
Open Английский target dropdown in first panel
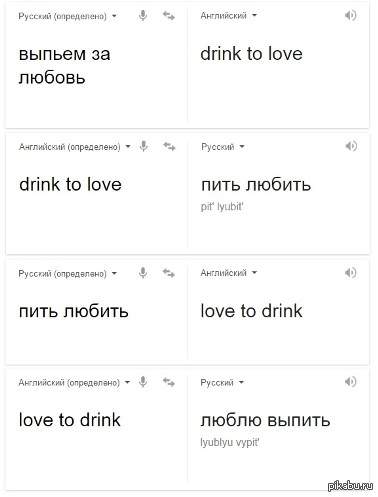point(229,15)
